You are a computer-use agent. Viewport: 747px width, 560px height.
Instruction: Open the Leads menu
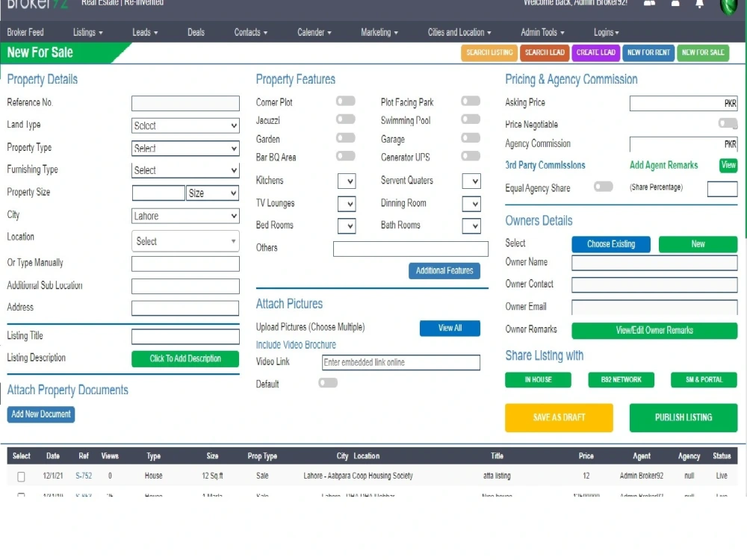click(145, 32)
